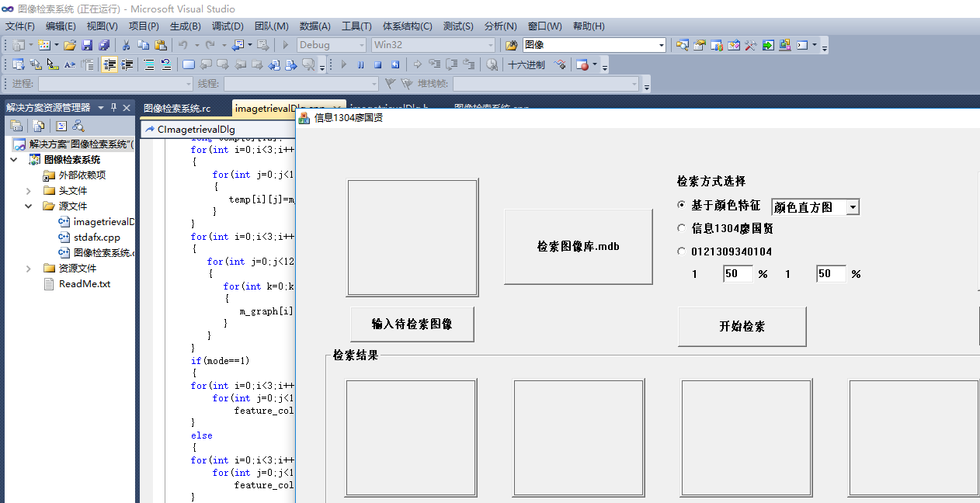Click the Save All toolbar icon

pyautogui.click(x=103, y=45)
